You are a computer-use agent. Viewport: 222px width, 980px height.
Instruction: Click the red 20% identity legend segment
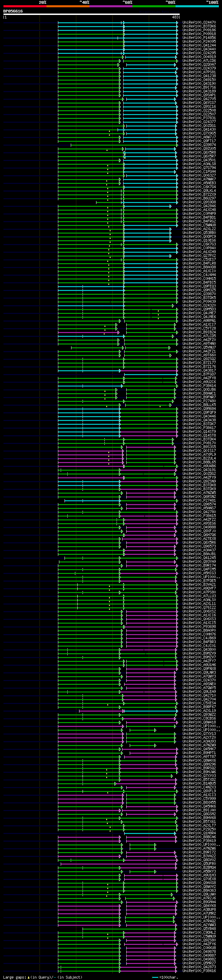click(25, 6)
